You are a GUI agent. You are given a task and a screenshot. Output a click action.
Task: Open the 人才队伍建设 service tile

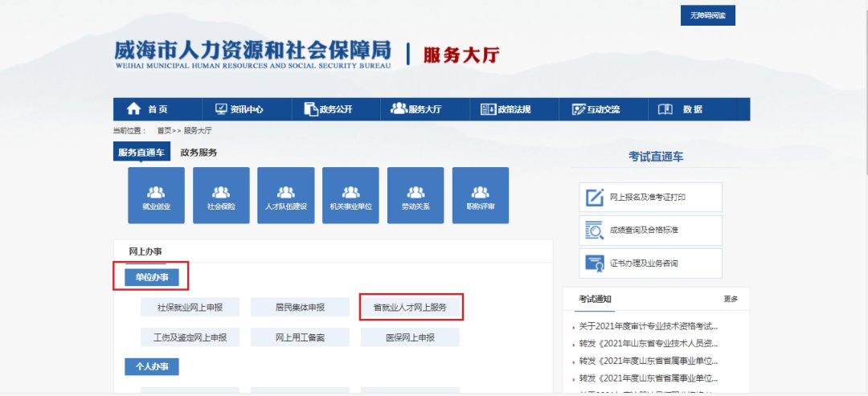pyautogui.click(x=285, y=195)
